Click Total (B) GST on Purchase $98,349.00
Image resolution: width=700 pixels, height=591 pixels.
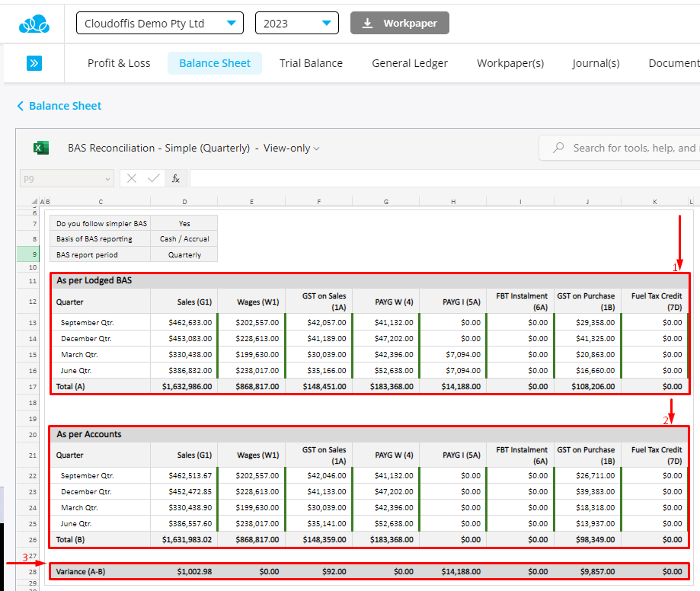pyautogui.click(x=587, y=540)
